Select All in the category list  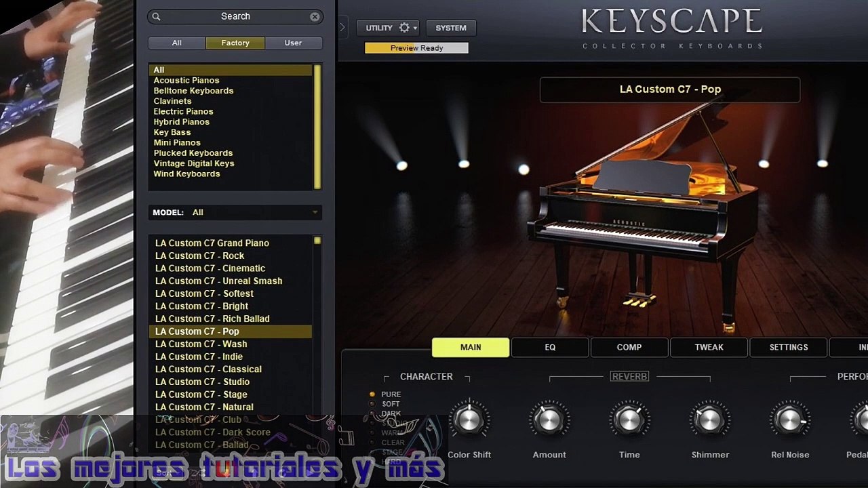tap(231, 70)
